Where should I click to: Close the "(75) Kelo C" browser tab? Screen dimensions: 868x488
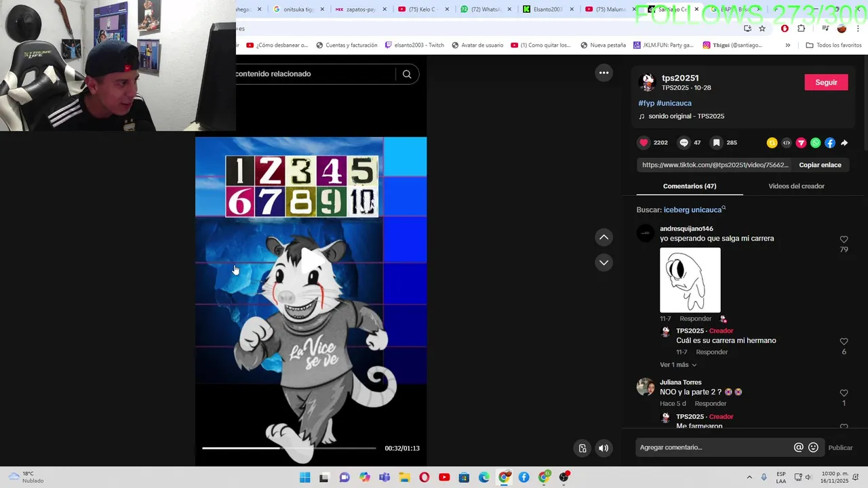pyautogui.click(x=447, y=9)
